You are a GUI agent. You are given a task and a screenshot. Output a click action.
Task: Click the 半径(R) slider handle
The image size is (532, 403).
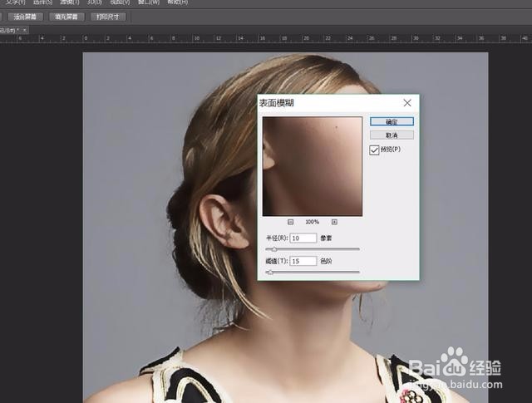(274, 249)
